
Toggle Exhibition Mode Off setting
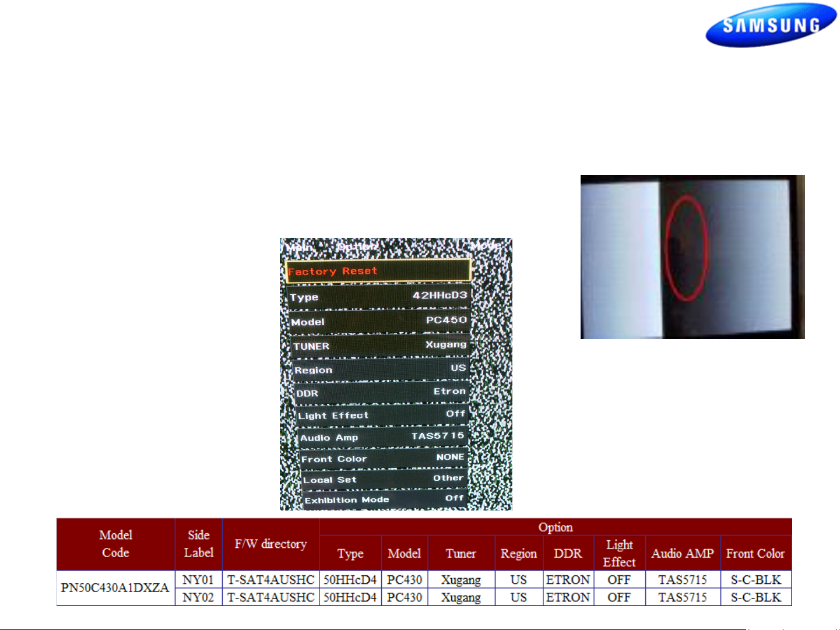coord(385,499)
